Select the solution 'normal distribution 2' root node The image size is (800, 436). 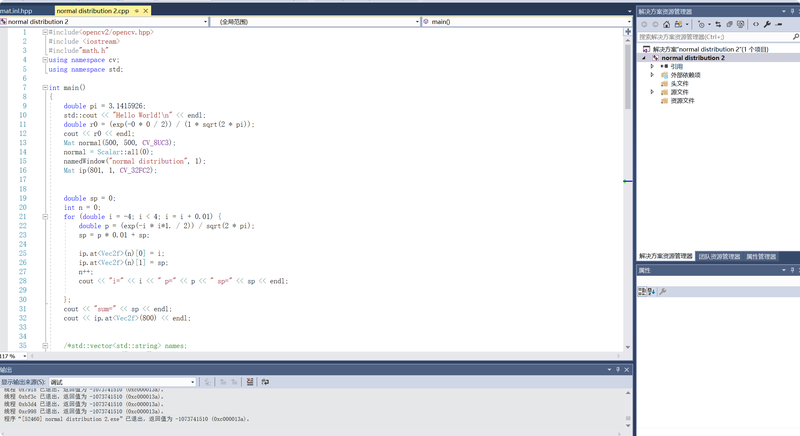(x=710, y=49)
